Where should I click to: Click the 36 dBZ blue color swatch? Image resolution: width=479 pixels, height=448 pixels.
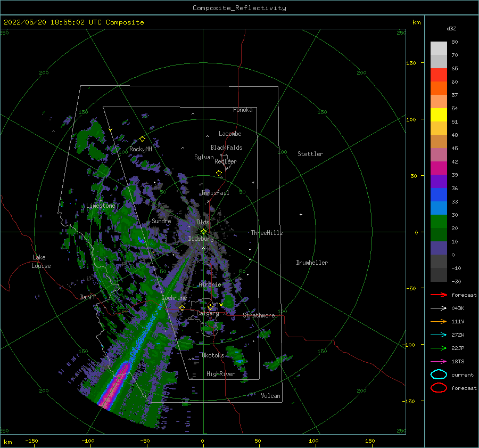coord(439,194)
